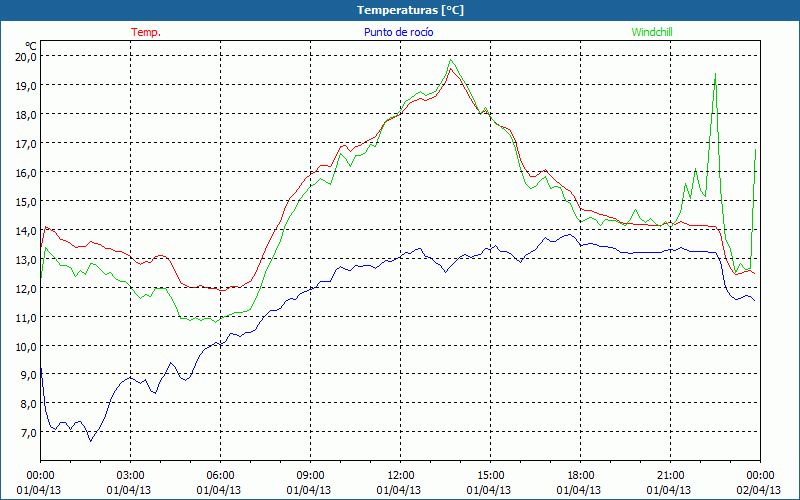Click the 8,0 y-axis value

pyautogui.click(x=28, y=404)
